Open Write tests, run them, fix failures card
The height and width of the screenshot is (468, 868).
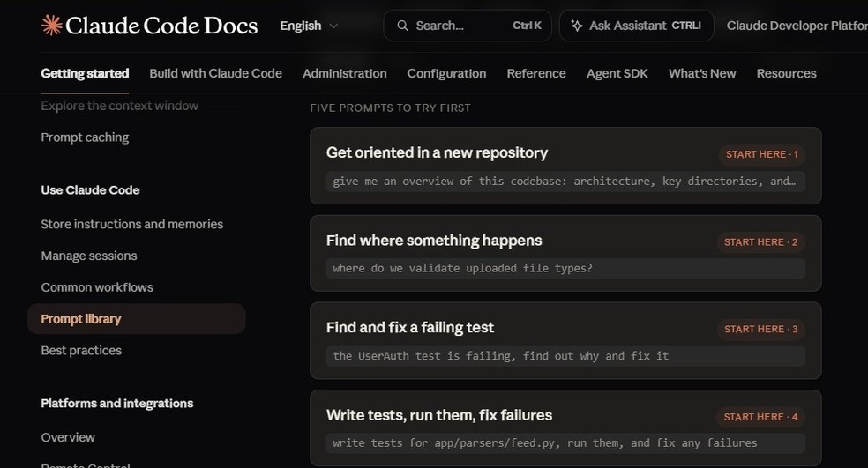(x=565, y=427)
